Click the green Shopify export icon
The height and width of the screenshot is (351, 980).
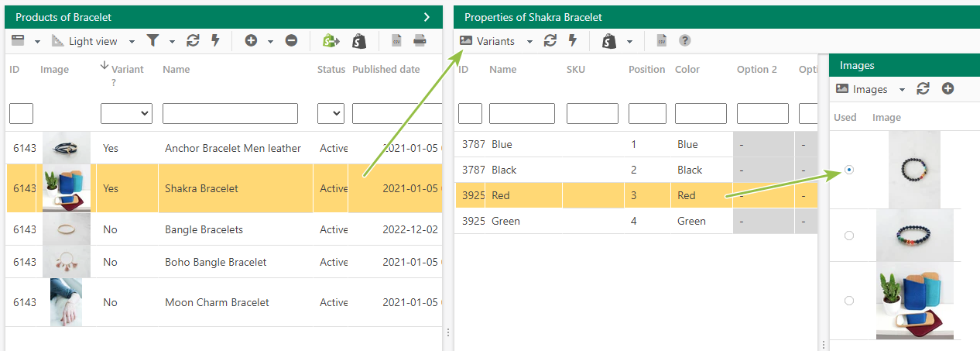pos(331,40)
